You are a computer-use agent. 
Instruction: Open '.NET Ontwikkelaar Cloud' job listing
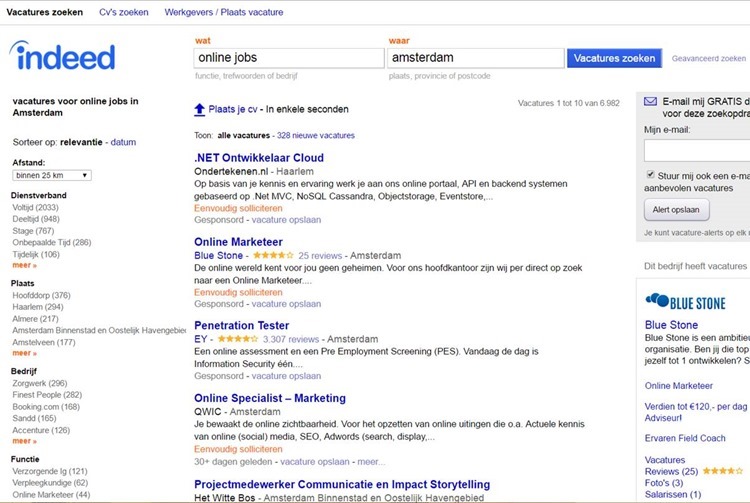(259, 158)
